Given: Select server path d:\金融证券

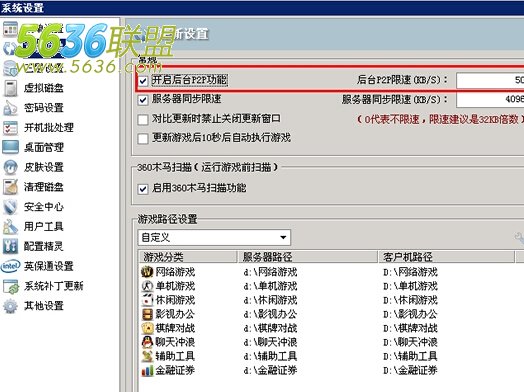Looking at the screenshot, I should click(270, 371).
